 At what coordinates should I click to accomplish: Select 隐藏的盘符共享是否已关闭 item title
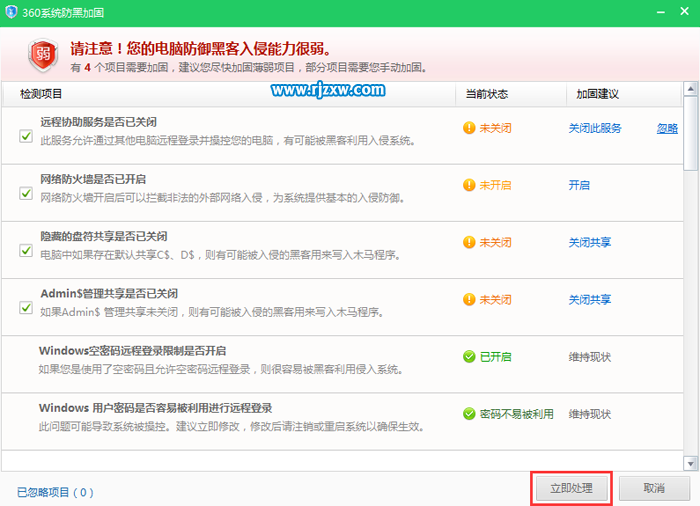[x=104, y=236]
